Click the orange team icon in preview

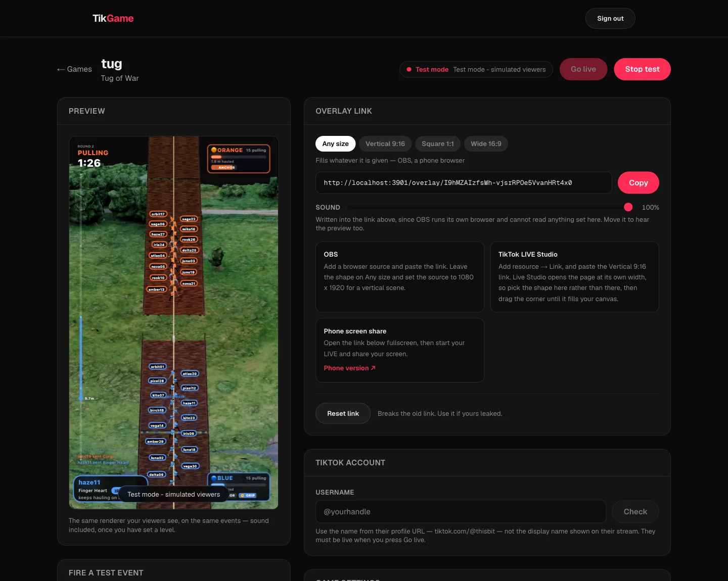[214, 150]
